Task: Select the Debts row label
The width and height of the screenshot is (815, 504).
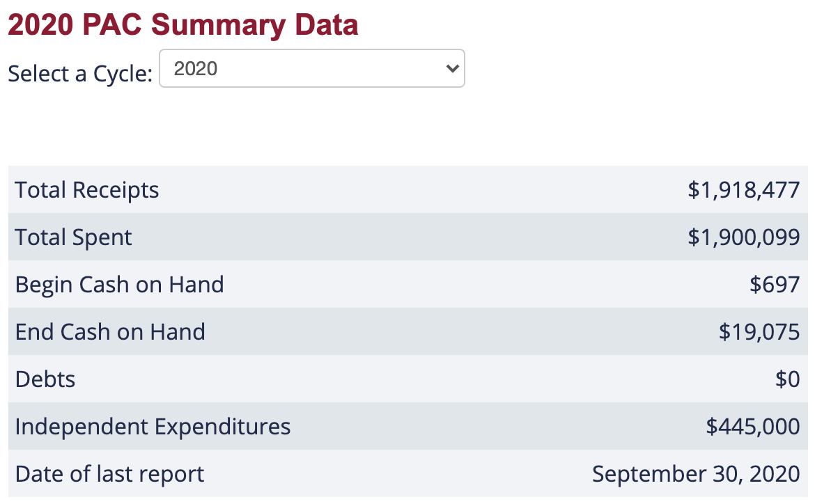Action: (x=45, y=379)
